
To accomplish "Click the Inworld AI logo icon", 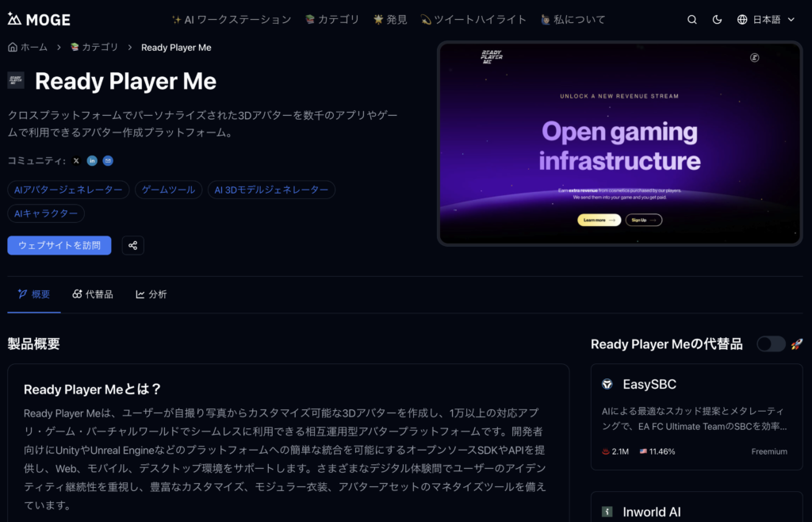I will click(x=607, y=512).
